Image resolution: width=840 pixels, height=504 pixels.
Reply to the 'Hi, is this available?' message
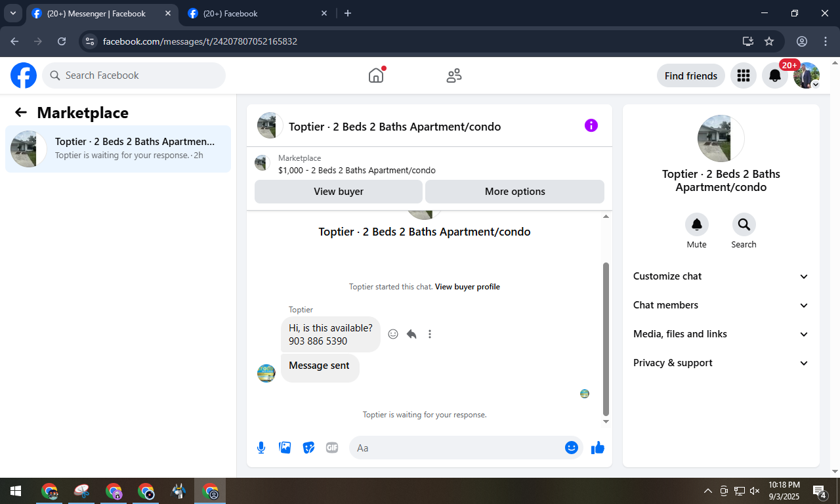click(x=411, y=334)
